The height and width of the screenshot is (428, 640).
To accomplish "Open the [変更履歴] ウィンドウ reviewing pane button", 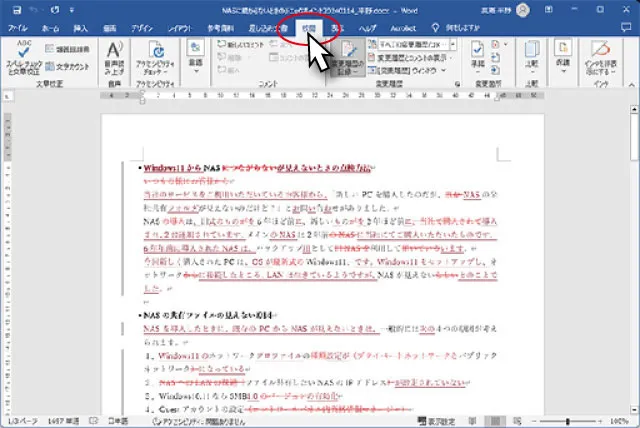I will [407, 71].
